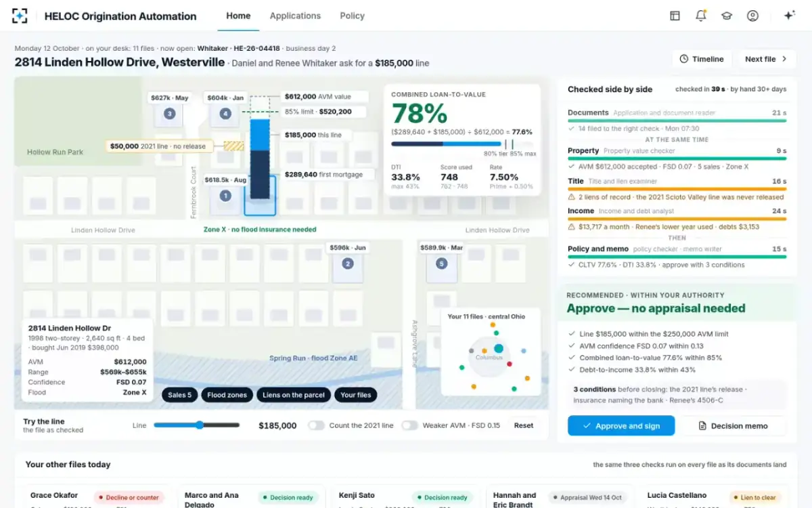812x508 pixels.
Task: Open the layout panel icon in header
Action: point(675,16)
